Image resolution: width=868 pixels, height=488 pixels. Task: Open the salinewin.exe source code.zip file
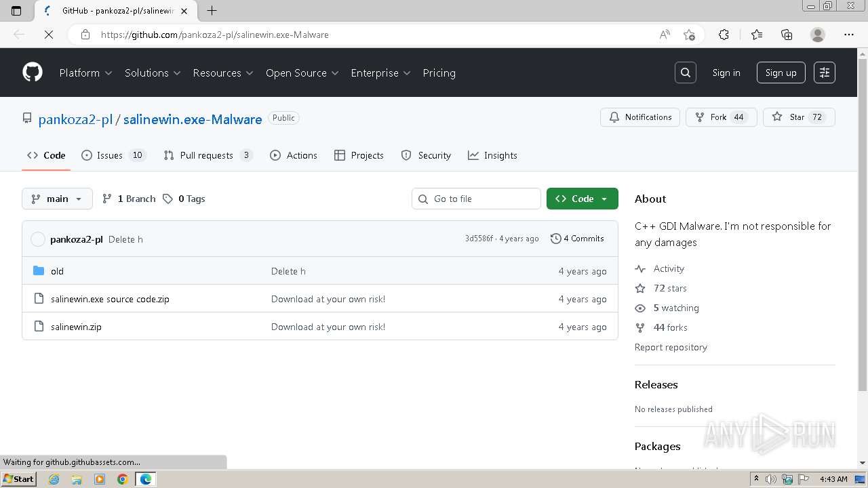[x=110, y=299]
